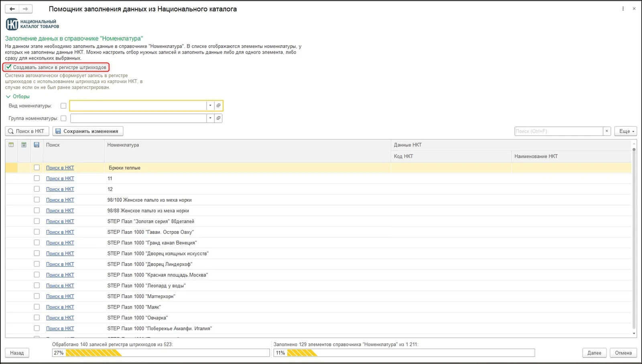
Task: Open the Еще dropdown menu
Action: pos(626,131)
